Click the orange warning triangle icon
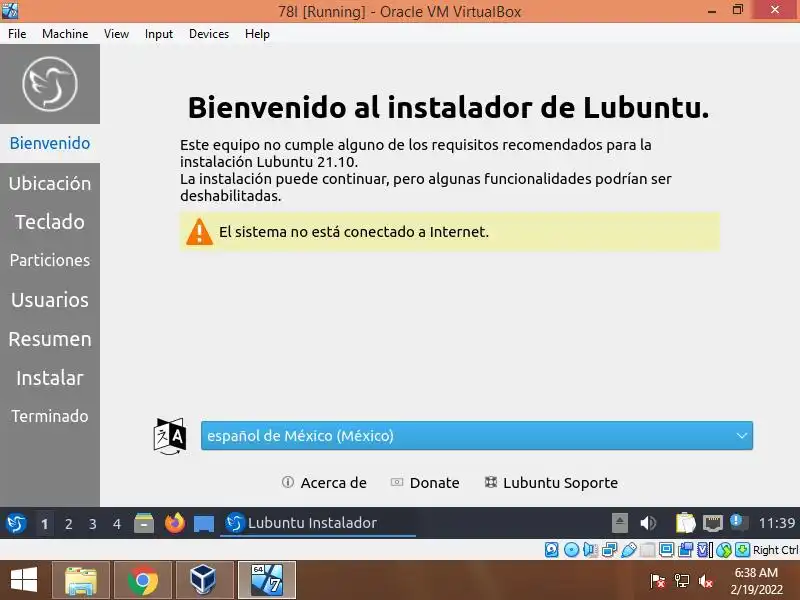 tap(199, 232)
